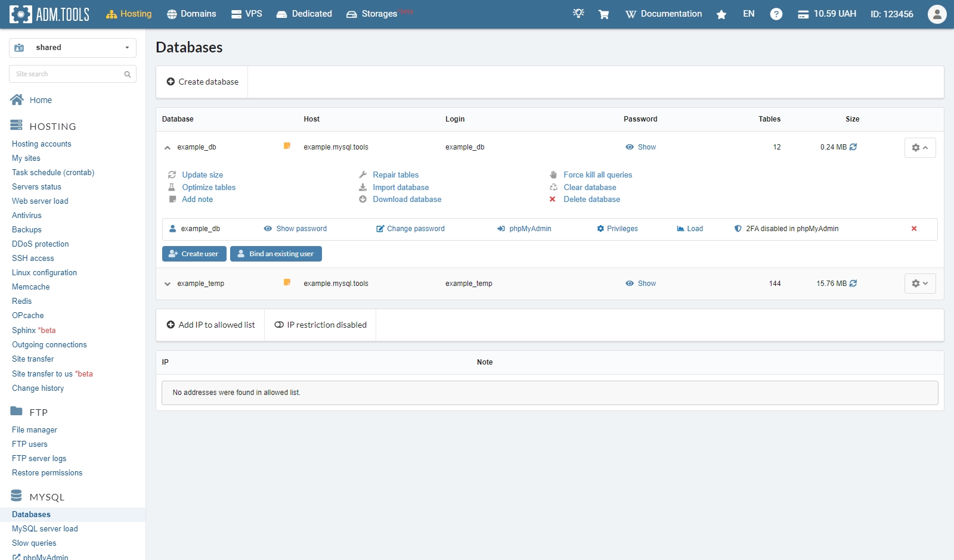This screenshot has height=560, width=954.
Task: Open the user profile avatar menu
Action: 936,13
